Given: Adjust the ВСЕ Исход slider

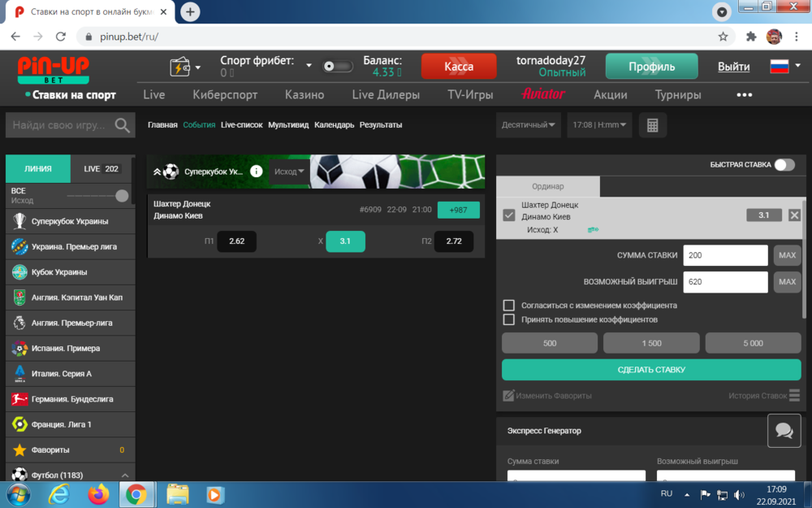Looking at the screenshot, I should pos(122,195).
